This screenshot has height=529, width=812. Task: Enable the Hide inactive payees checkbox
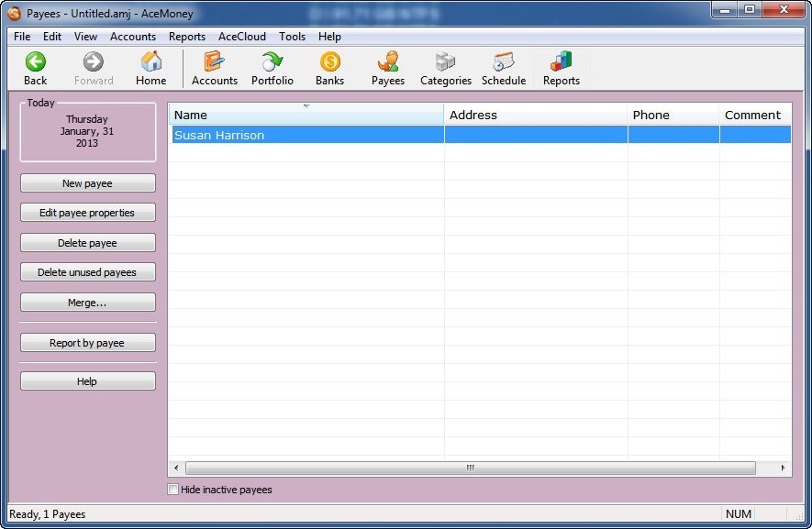tap(172, 490)
